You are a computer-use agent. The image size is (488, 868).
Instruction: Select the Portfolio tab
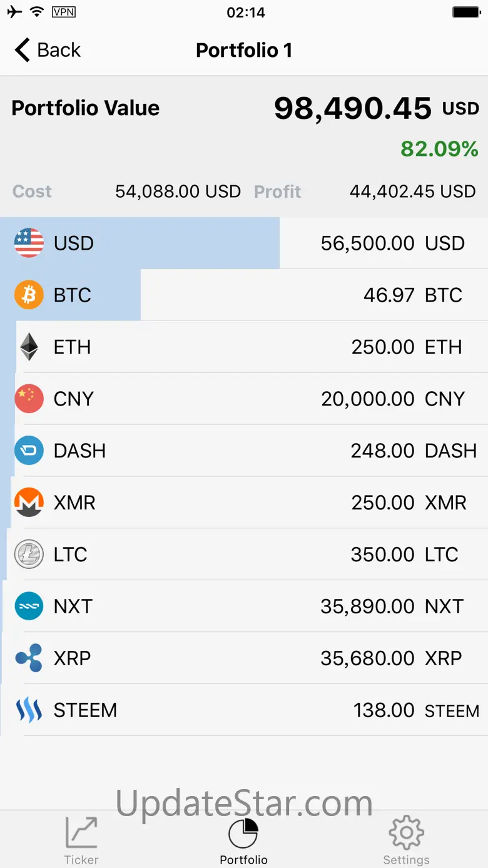click(243, 840)
